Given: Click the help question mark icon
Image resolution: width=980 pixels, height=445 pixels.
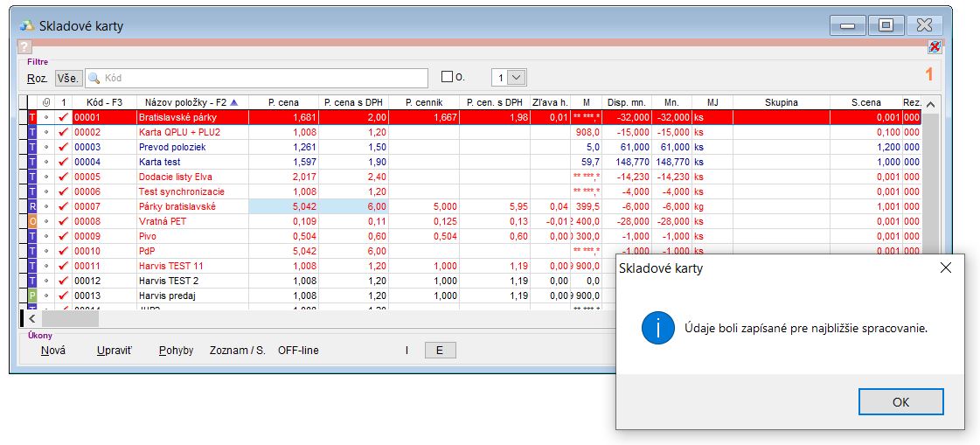Looking at the screenshot, I should 24,47.
